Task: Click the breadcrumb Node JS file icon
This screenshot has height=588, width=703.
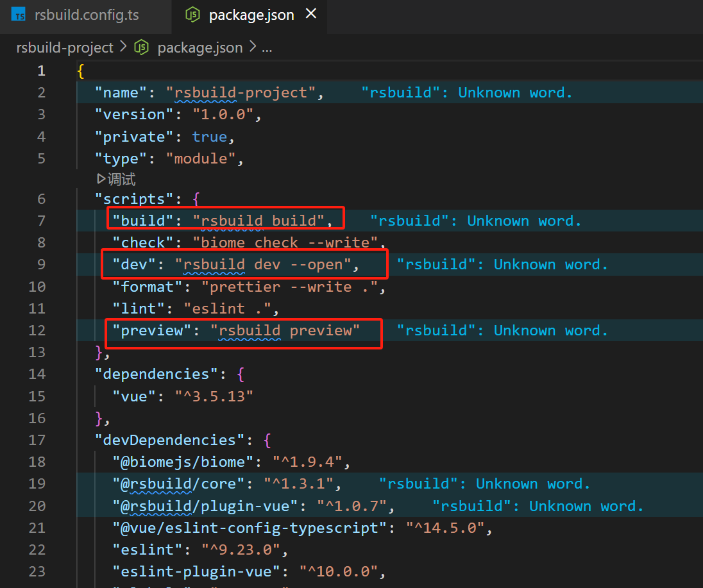Action: [x=141, y=47]
